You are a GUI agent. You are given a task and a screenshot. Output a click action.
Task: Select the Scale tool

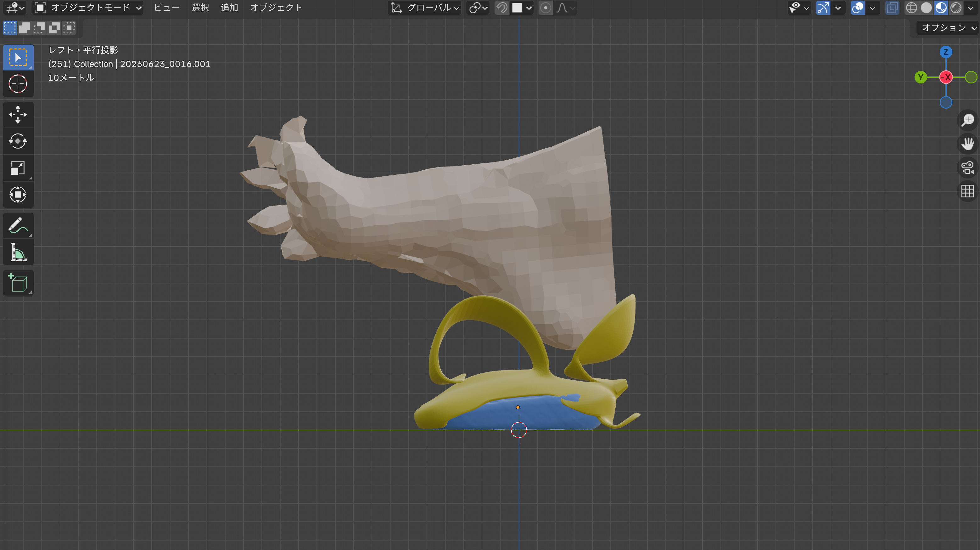(18, 168)
